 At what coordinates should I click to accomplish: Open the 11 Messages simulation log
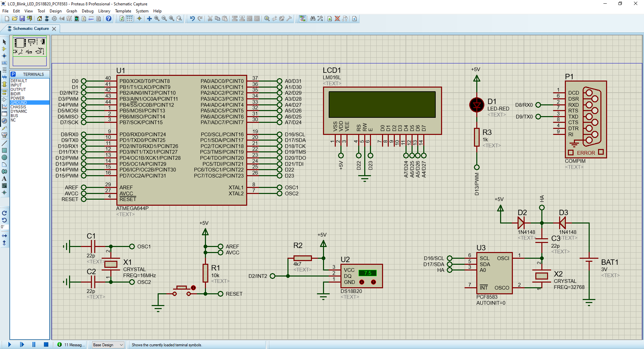coord(70,345)
